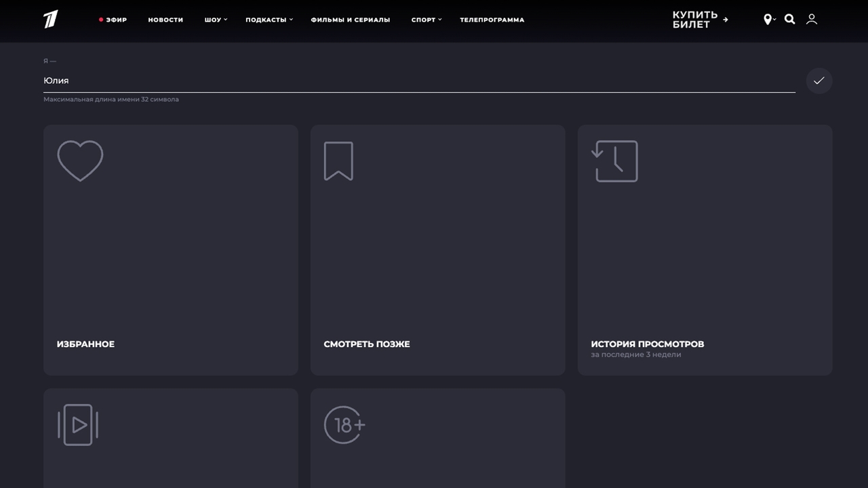
Task: Open the История просмотров card title
Action: (648, 344)
